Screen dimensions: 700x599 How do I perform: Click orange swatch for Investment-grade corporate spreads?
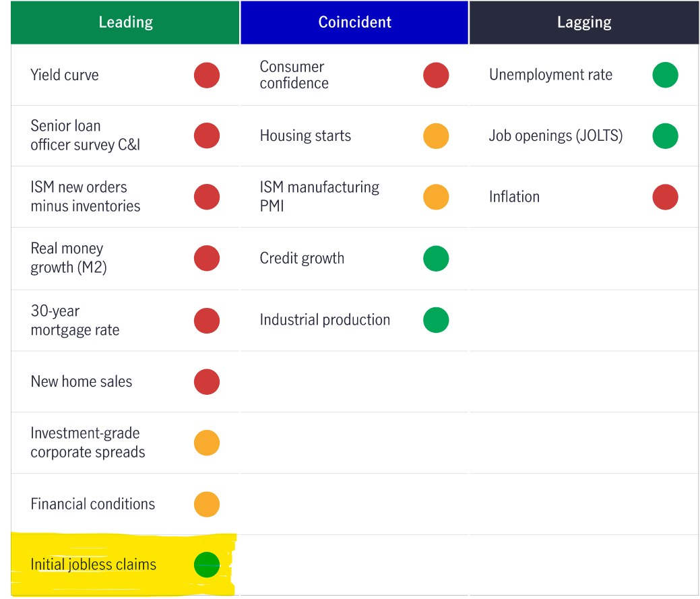point(207,443)
